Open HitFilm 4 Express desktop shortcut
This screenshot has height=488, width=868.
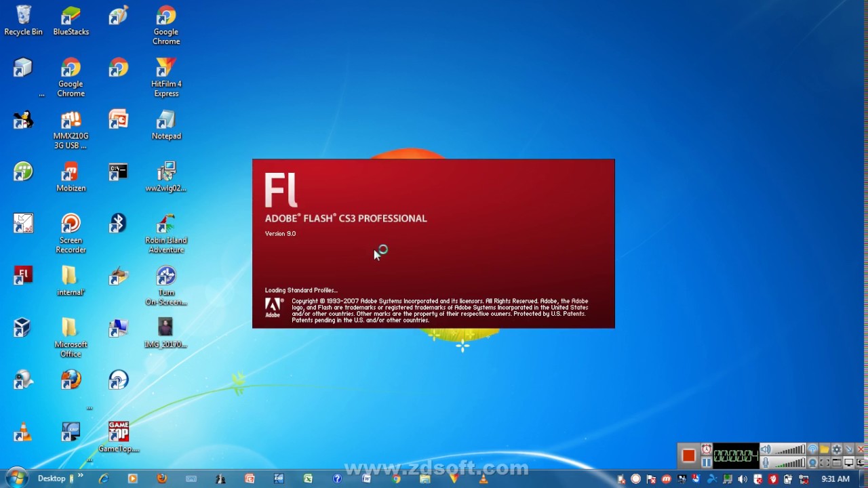166,77
